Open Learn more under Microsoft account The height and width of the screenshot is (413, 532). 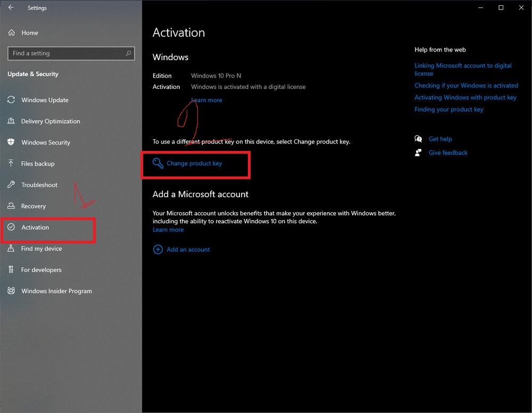coord(168,230)
